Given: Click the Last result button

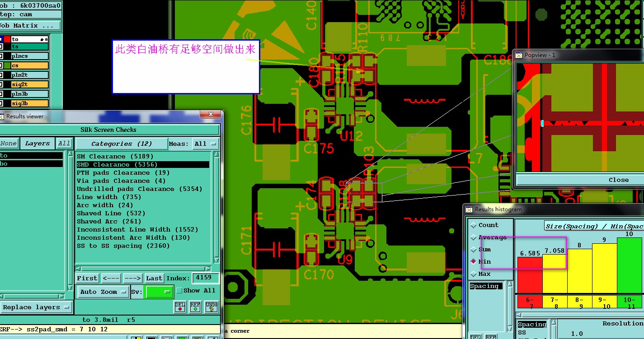Looking at the screenshot, I should coord(154,279).
